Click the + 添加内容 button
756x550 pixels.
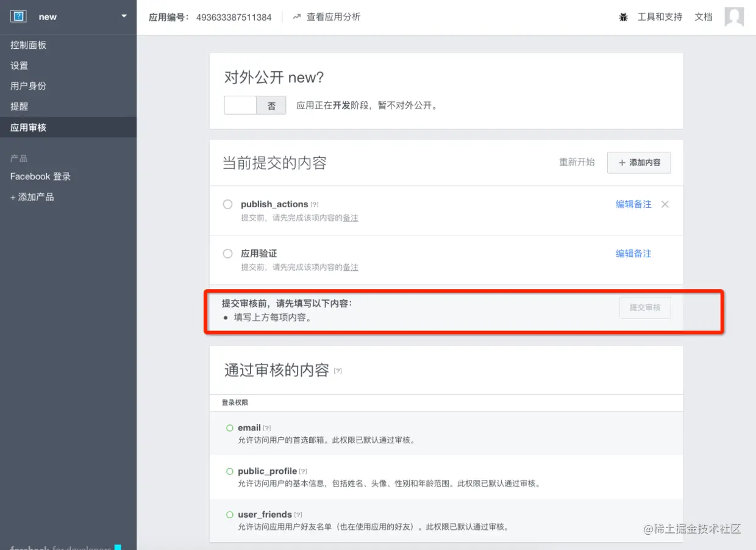click(x=639, y=163)
